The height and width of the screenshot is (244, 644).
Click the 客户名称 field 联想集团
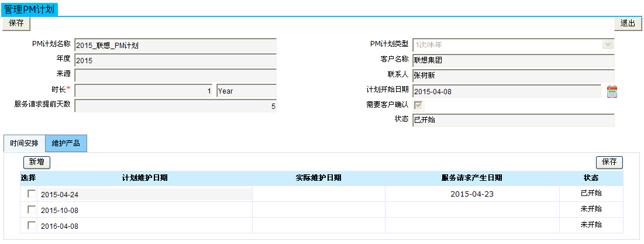(514, 60)
